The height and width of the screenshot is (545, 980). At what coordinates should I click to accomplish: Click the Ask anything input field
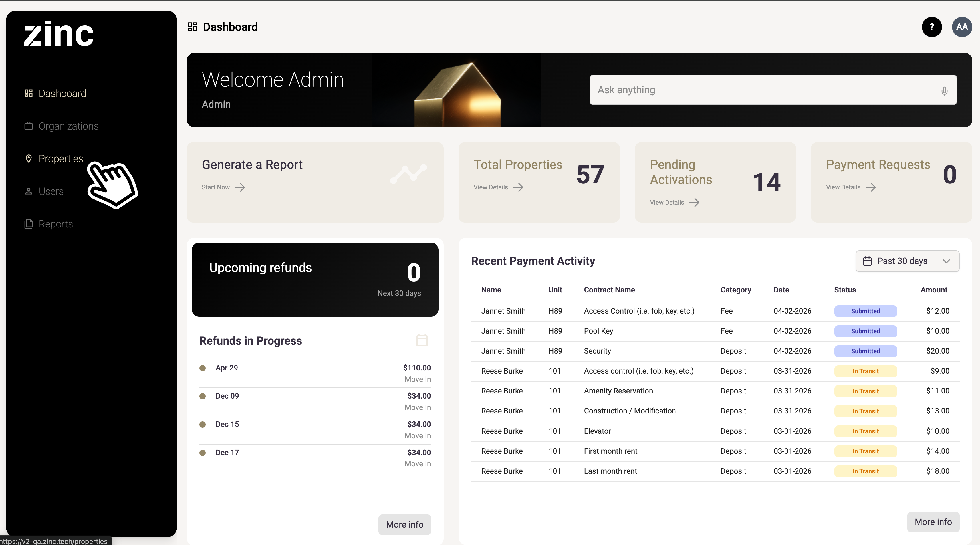tap(761, 90)
